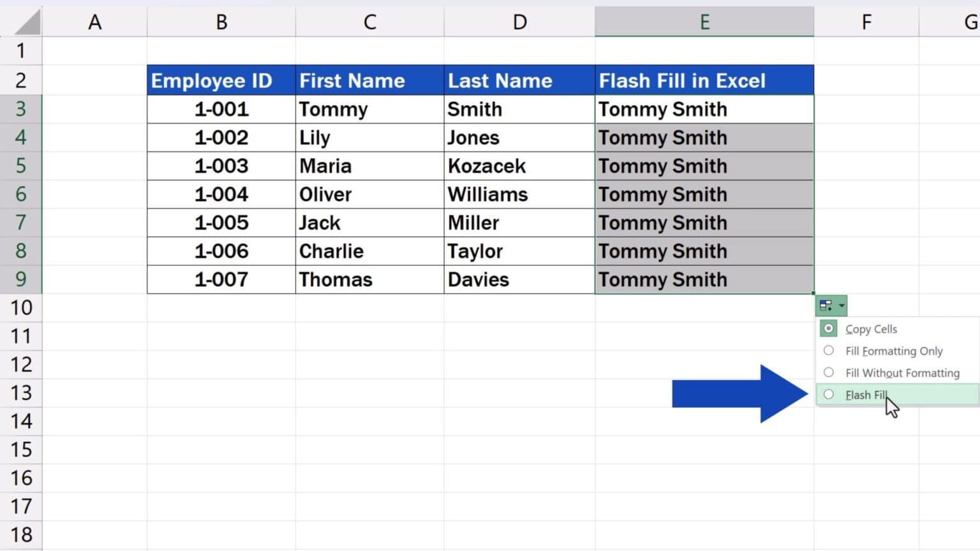Select column E header

[x=704, y=22]
